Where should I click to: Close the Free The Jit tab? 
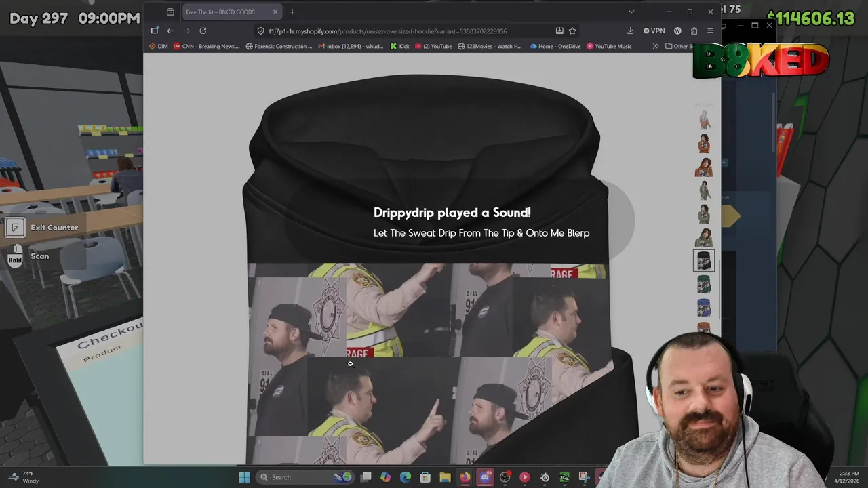click(x=275, y=12)
